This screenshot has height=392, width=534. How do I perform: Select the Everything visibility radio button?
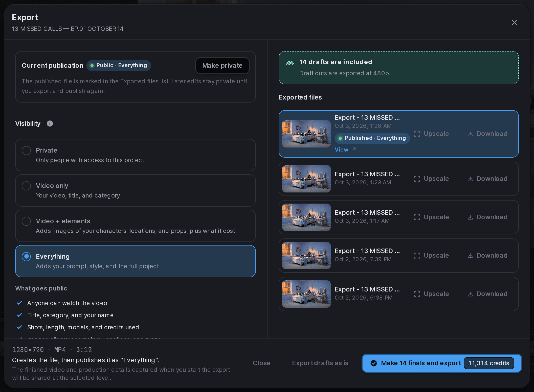26,257
